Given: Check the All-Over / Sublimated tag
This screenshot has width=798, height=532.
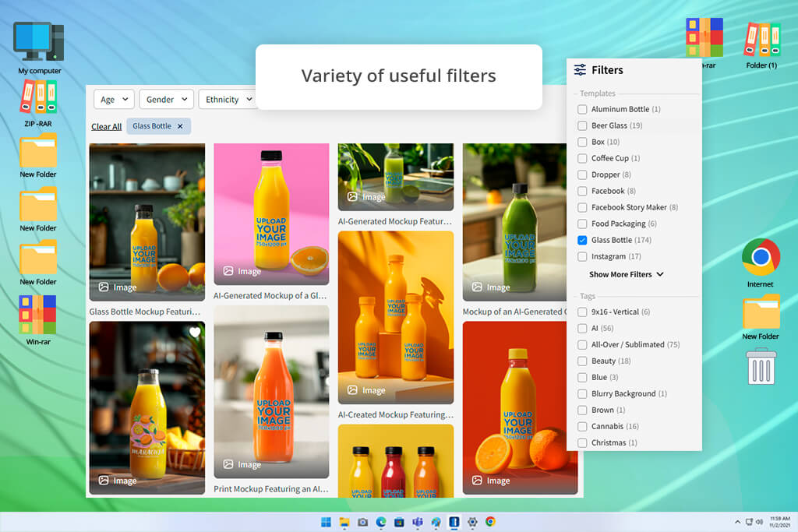Looking at the screenshot, I should tap(582, 345).
